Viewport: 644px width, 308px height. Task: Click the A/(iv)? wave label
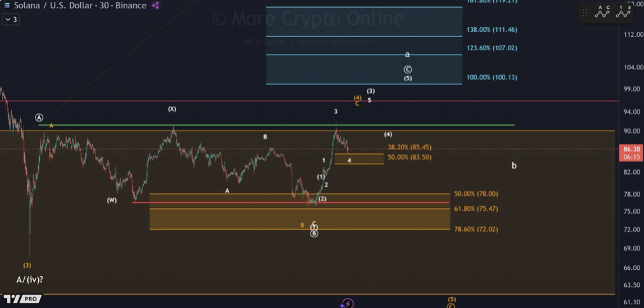[30, 279]
